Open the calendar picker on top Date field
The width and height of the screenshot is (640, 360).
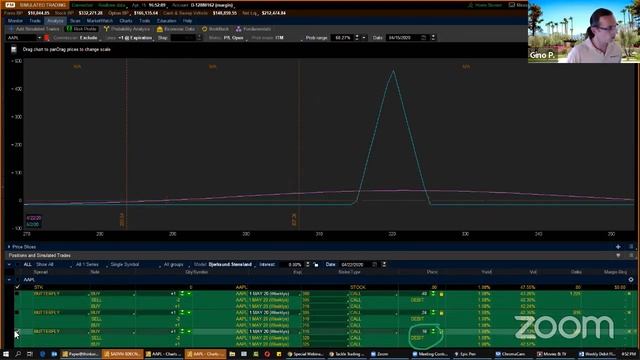tap(424, 38)
